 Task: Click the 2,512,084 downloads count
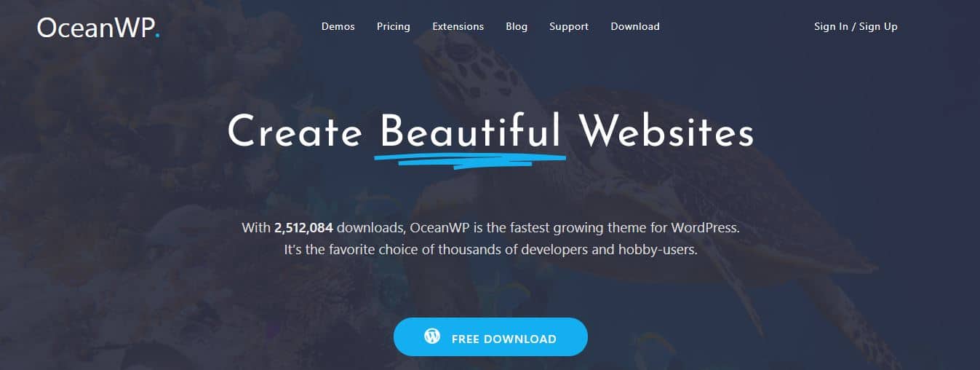pos(303,227)
